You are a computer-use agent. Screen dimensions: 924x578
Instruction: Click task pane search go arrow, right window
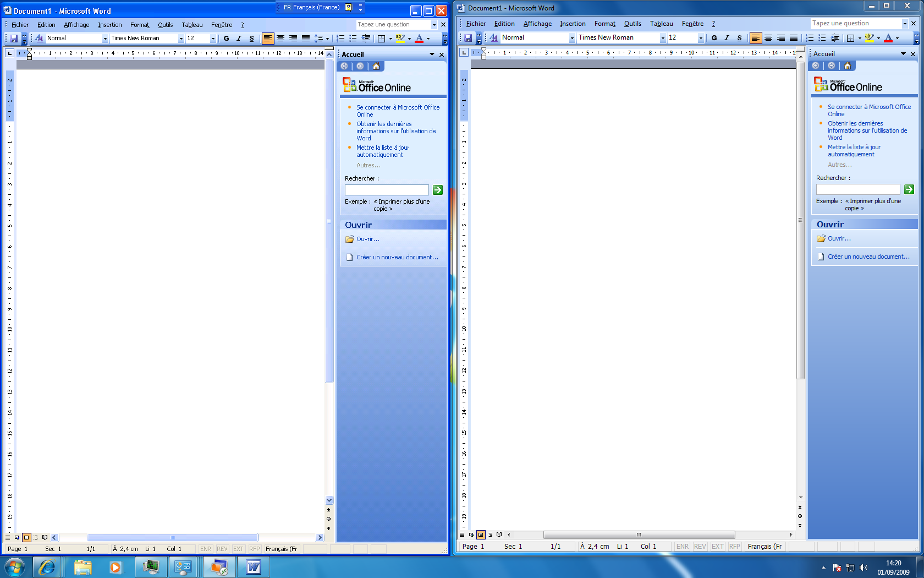click(909, 189)
